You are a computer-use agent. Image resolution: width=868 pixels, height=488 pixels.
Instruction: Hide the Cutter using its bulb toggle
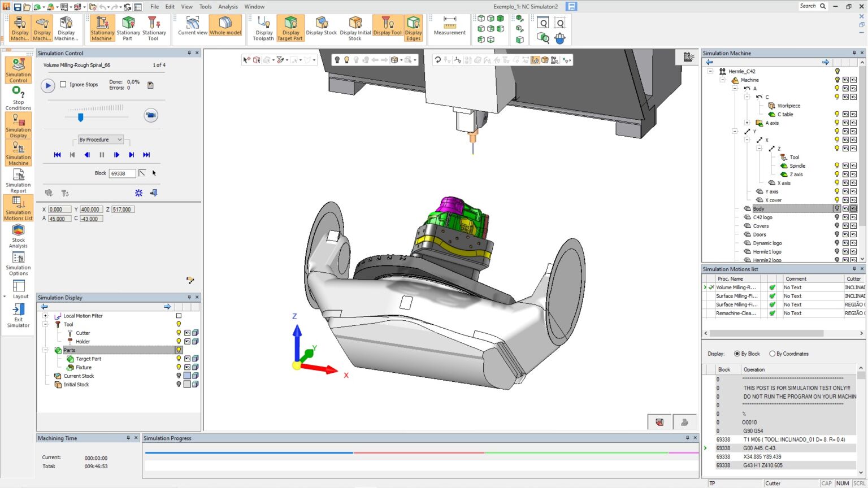coord(179,333)
